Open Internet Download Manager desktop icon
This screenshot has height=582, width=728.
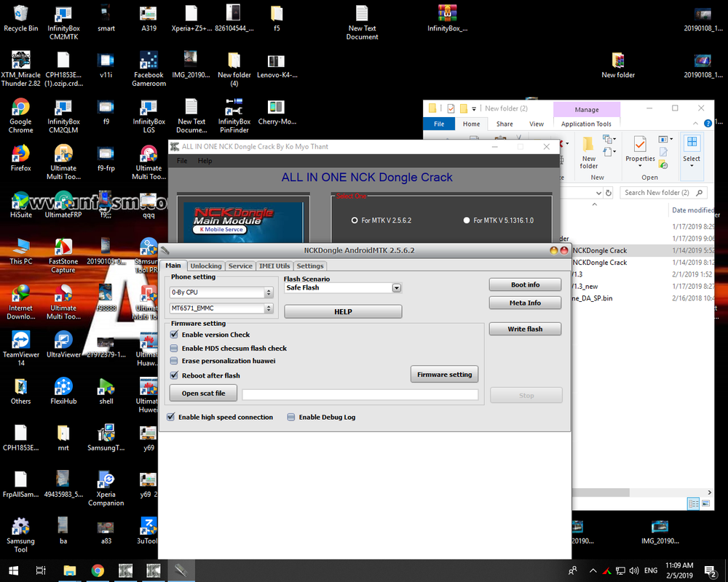point(21,302)
